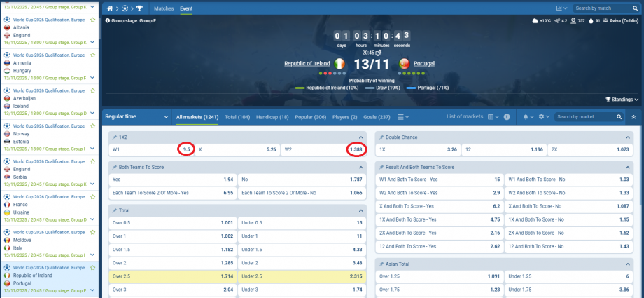Select Double Chance 1X at 3.26
The height and width of the screenshot is (298, 644).
coord(418,150)
